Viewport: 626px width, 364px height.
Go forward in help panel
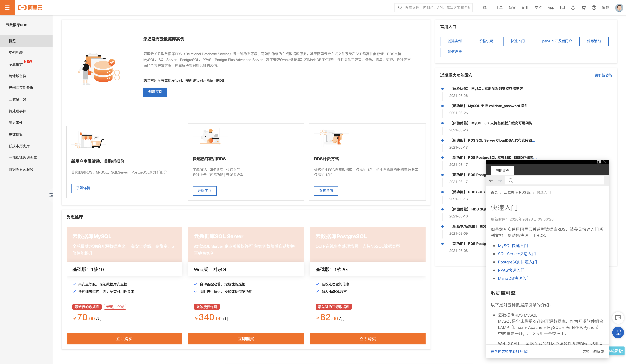tap(500, 181)
